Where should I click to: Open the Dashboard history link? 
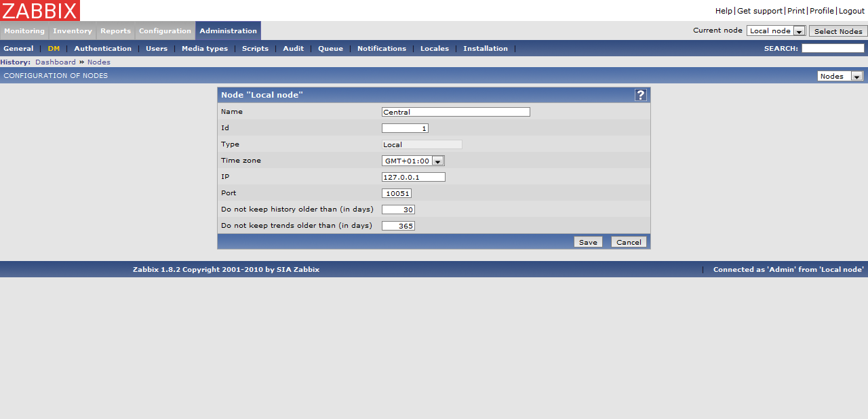point(56,62)
